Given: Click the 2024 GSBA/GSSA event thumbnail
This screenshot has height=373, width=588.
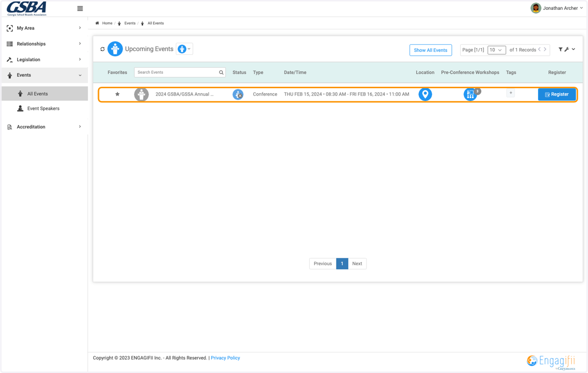Looking at the screenshot, I should [x=141, y=94].
